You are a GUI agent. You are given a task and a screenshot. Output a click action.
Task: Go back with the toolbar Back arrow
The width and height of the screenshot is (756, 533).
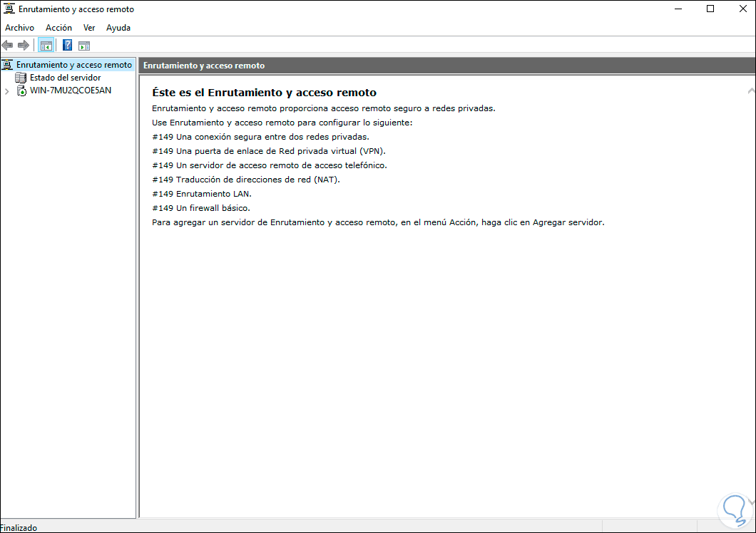click(x=7, y=46)
